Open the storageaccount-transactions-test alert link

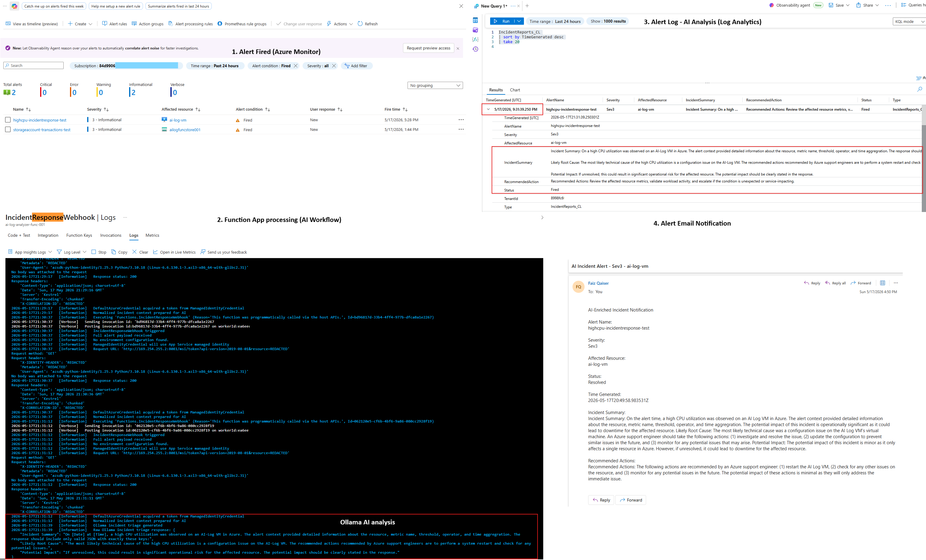42,130
